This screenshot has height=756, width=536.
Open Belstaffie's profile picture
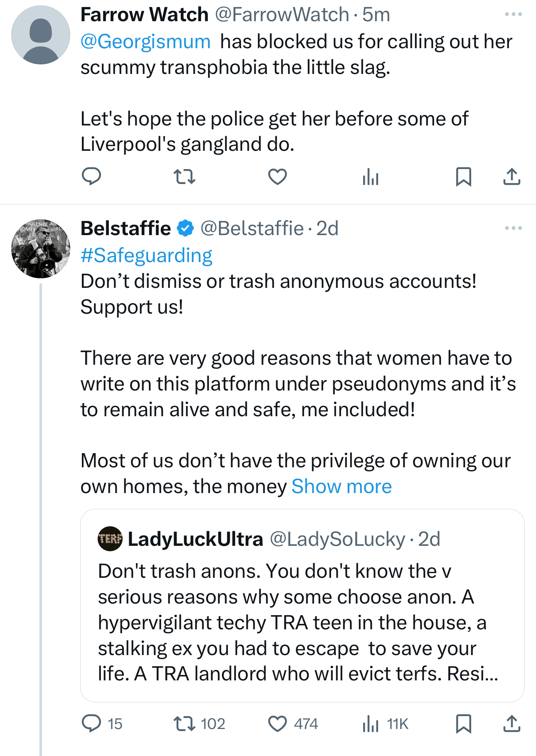(x=41, y=248)
